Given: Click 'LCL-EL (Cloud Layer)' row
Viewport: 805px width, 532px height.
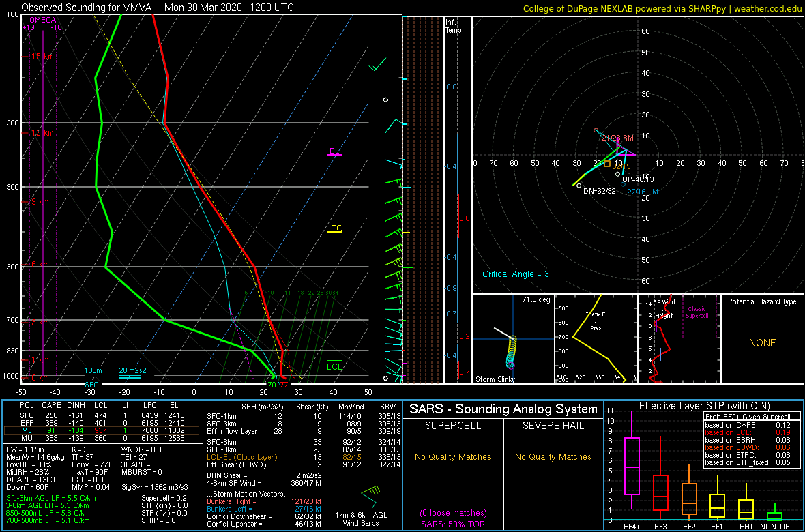Looking at the screenshot, I should click(x=304, y=457).
